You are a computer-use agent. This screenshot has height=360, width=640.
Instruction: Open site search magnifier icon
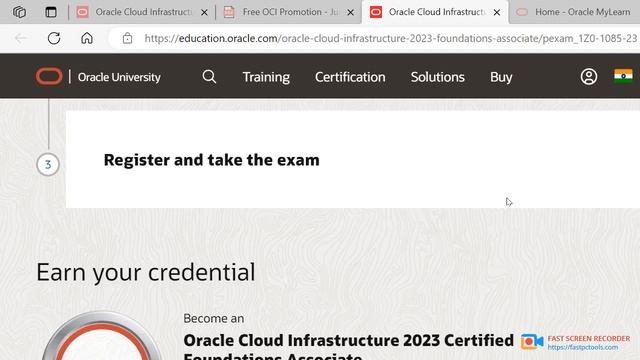click(209, 76)
